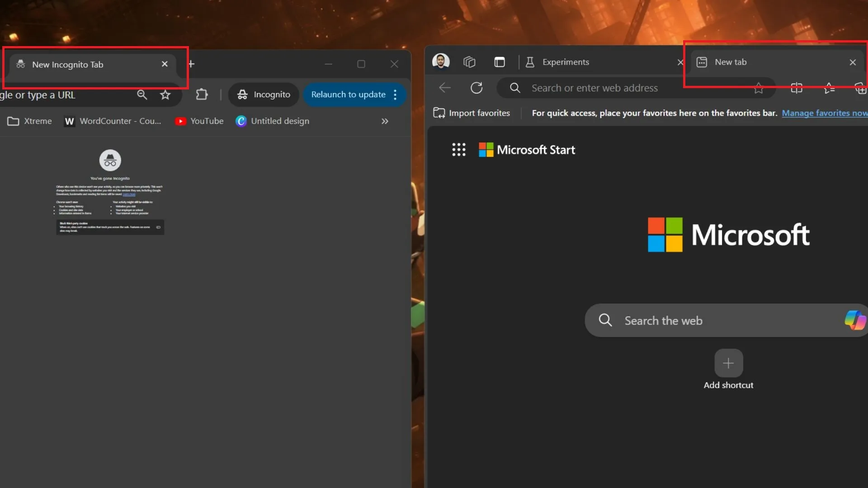Click the Incognito label button in Chrome
The height and width of the screenshot is (488, 868).
[263, 94]
